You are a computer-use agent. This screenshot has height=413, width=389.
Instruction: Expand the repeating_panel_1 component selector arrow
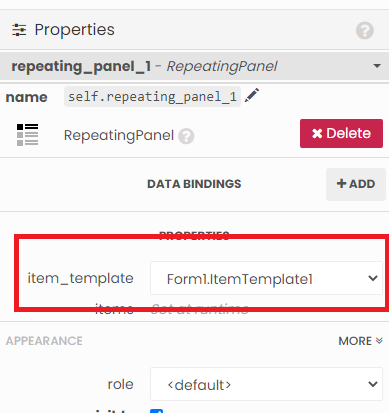click(x=377, y=66)
